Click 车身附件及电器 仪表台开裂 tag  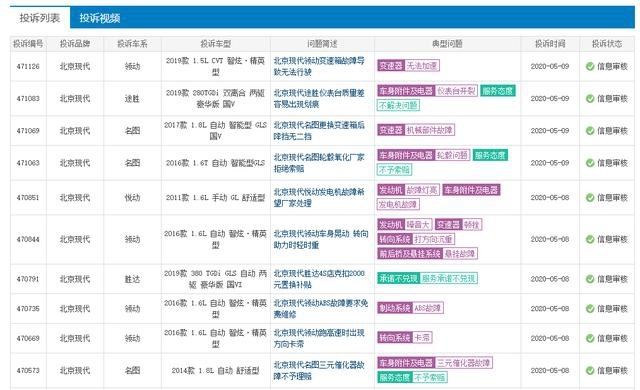[427, 91]
